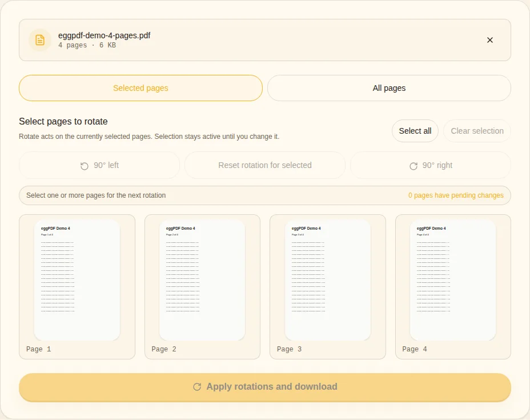Select the Page 4 thumbnail
530x420 pixels.
coord(453,280)
